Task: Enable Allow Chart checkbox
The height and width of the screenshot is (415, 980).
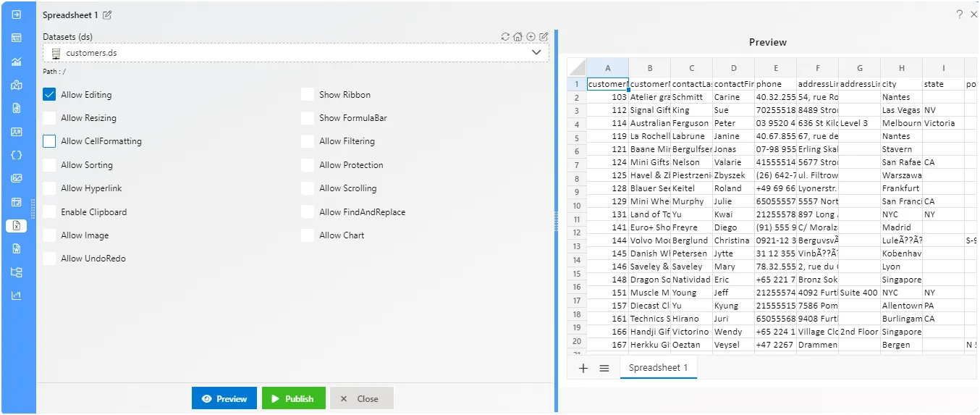Action: tap(308, 235)
